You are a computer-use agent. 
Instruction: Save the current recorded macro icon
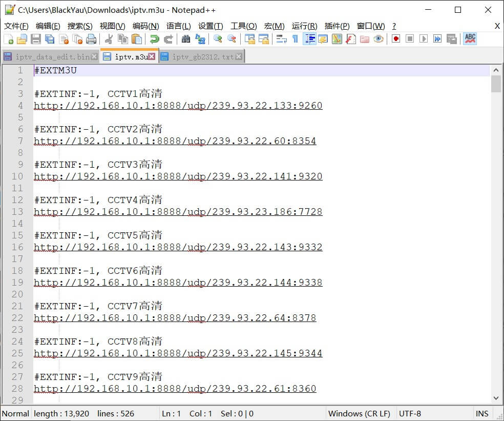coord(452,39)
